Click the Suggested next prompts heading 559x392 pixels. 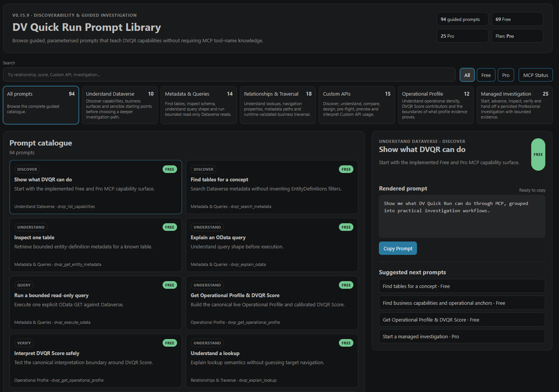412,272
